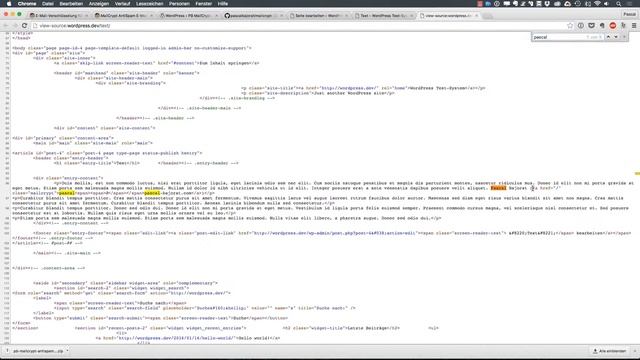Click the Pocket extension icon
Viewport: 640px width, 360px height.
point(591,26)
